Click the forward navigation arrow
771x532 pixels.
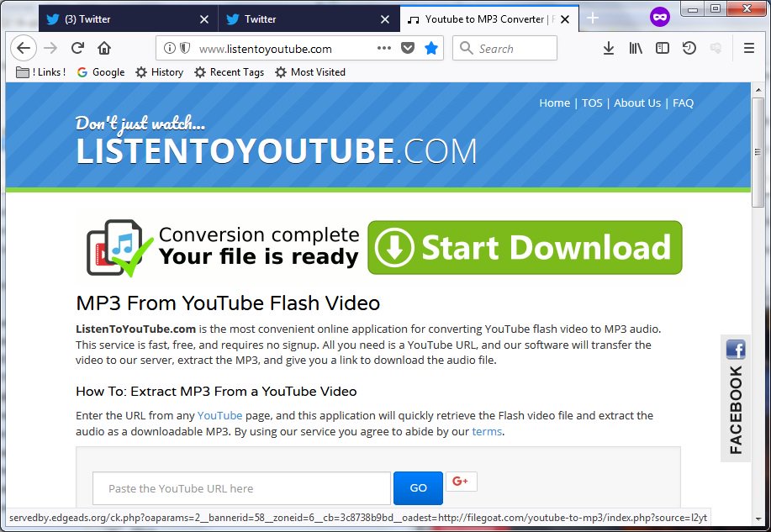50,48
